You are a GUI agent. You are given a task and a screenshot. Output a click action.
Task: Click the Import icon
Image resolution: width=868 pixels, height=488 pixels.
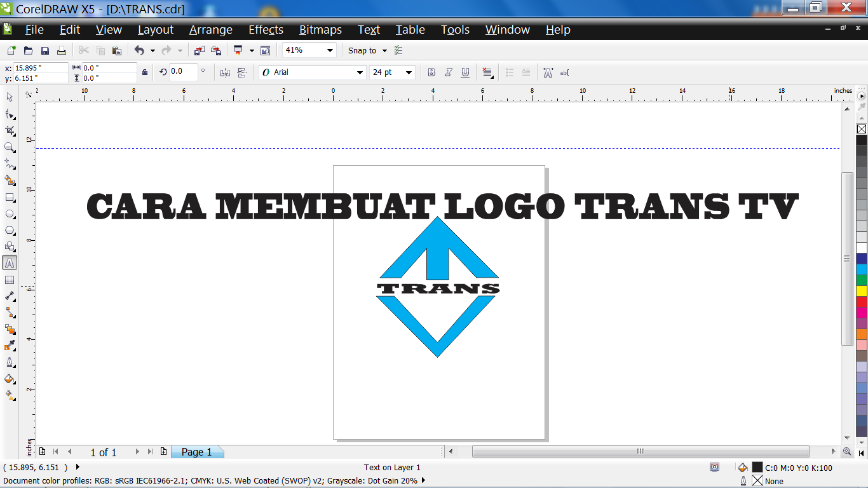click(199, 50)
